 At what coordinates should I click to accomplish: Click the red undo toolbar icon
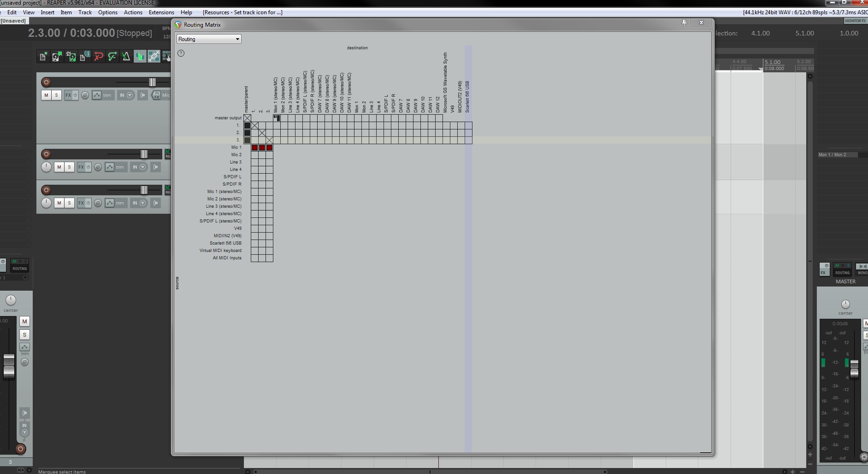point(98,57)
